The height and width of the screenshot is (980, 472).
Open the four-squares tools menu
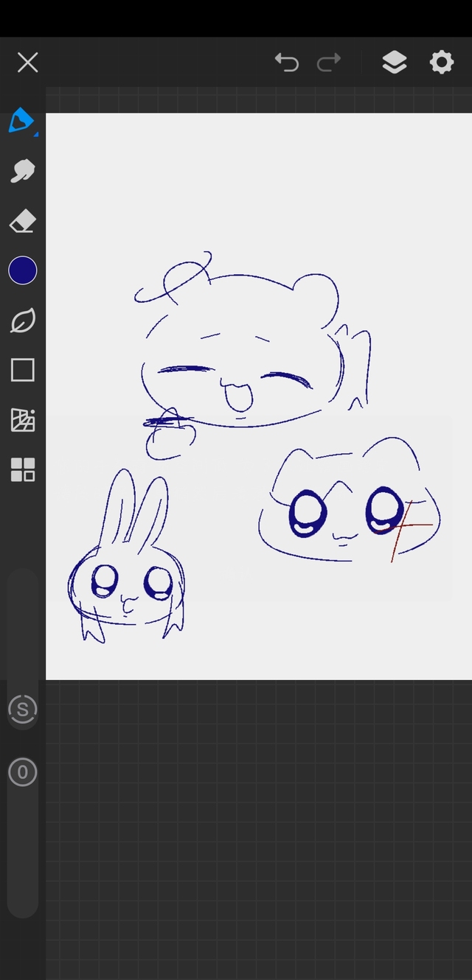click(23, 469)
